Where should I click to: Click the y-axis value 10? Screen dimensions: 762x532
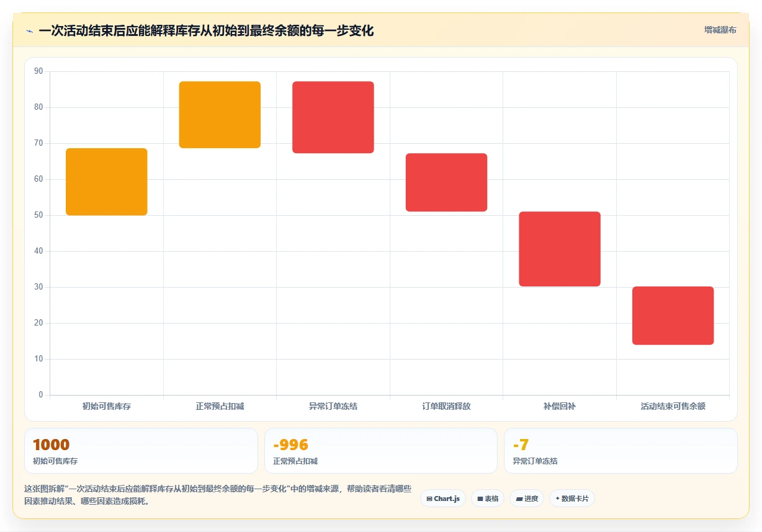tap(38, 359)
